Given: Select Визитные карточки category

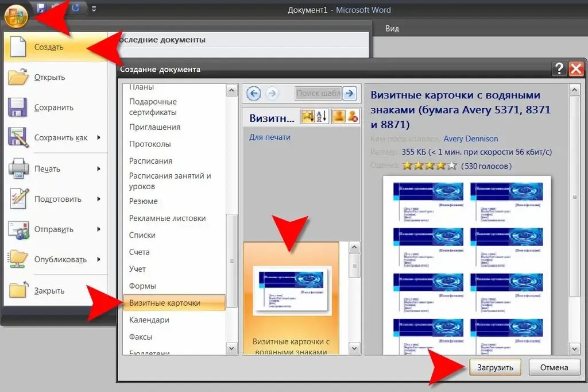Looking at the screenshot, I should click(x=174, y=303).
